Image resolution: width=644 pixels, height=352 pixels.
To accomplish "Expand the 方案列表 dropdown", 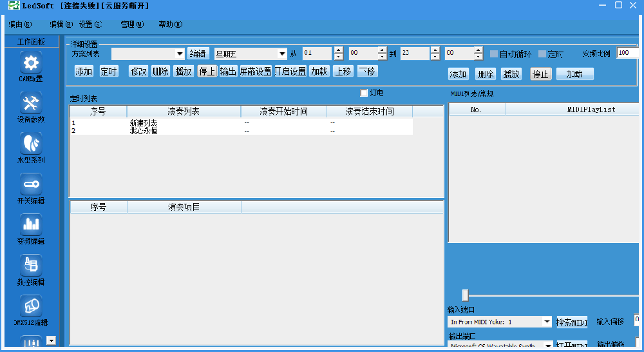I will [x=180, y=54].
